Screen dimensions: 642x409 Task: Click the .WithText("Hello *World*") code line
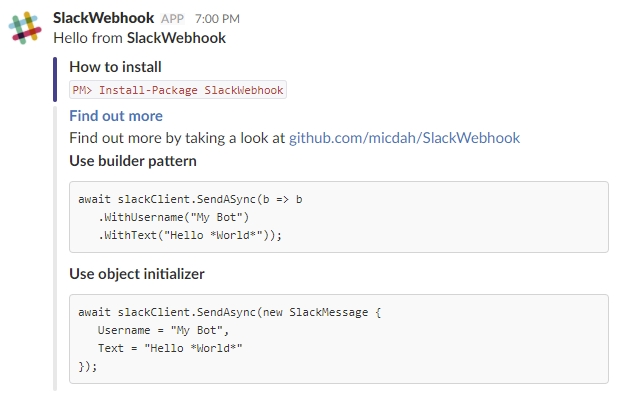190,235
